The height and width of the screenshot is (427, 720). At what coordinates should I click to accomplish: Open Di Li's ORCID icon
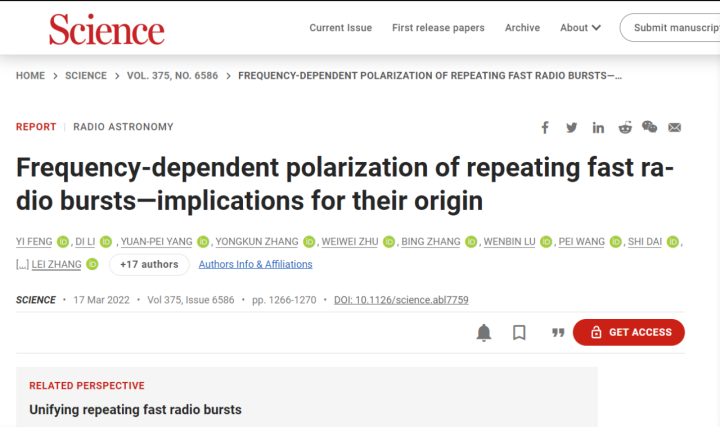tap(106, 242)
